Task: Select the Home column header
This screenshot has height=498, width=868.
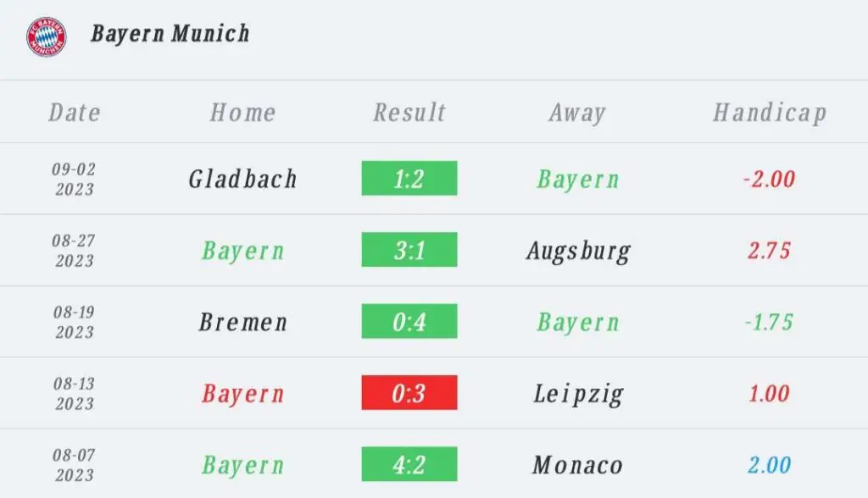Action: [242, 113]
